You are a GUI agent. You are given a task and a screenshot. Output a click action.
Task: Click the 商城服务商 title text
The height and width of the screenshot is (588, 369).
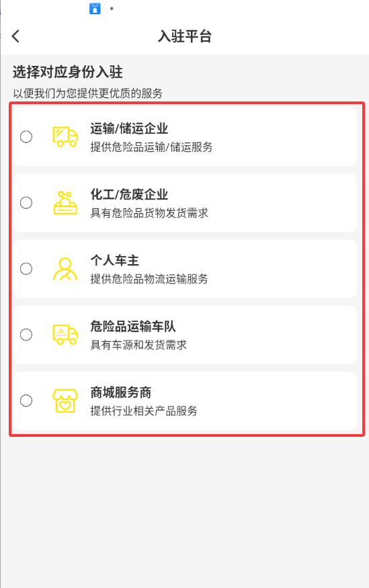[120, 392]
